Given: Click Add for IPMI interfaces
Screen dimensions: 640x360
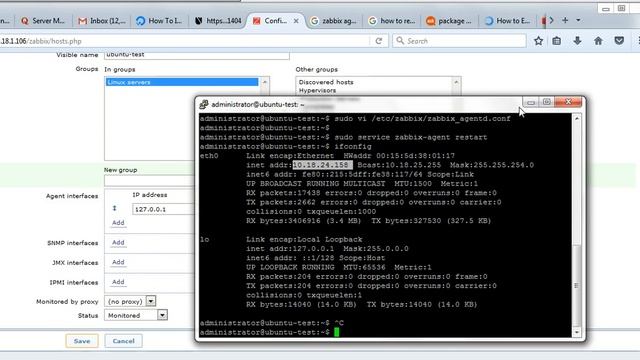Looking at the screenshot, I should [x=118, y=282].
